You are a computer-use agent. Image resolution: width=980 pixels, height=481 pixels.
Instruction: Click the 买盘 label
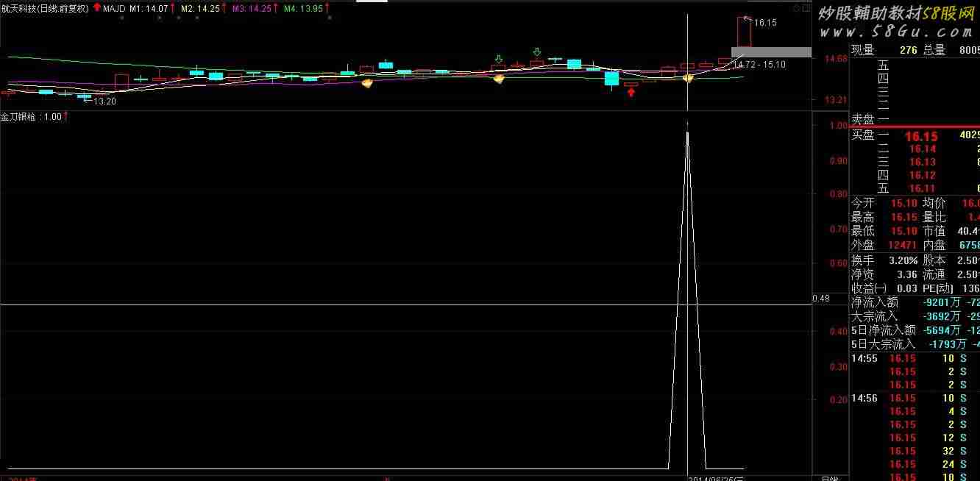863,135
